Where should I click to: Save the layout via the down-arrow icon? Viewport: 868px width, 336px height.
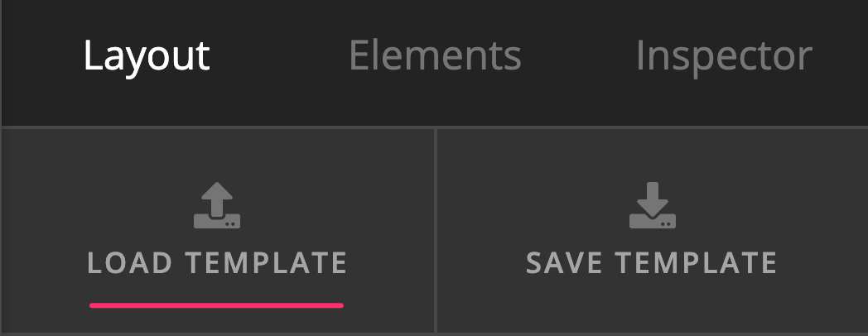click(x=653, y=205)
